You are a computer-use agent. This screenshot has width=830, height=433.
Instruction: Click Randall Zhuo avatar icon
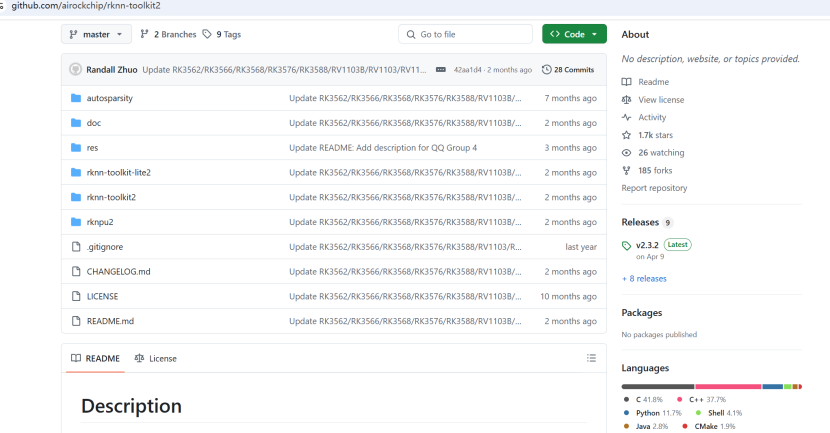tap(76, 69)
